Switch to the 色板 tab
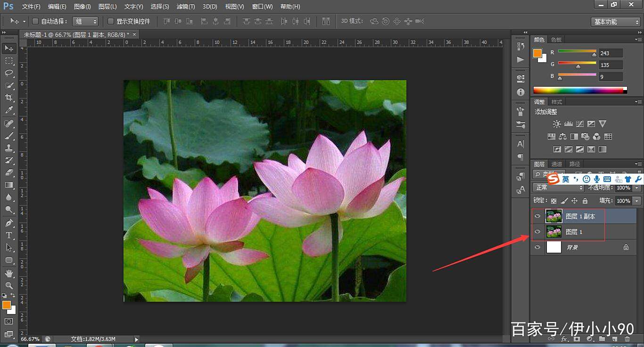Image resolution: width=644 pixels, height=347 pixels. pos(556,40)
